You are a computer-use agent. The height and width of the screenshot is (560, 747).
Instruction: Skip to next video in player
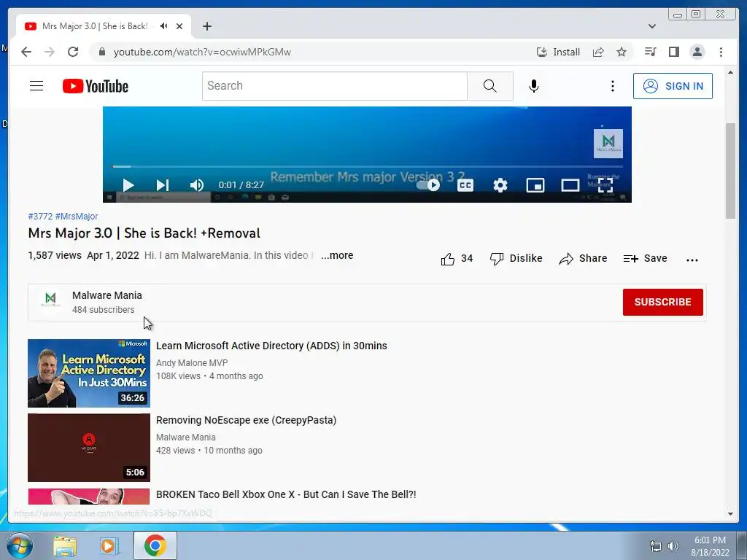(x=163, y=184)
